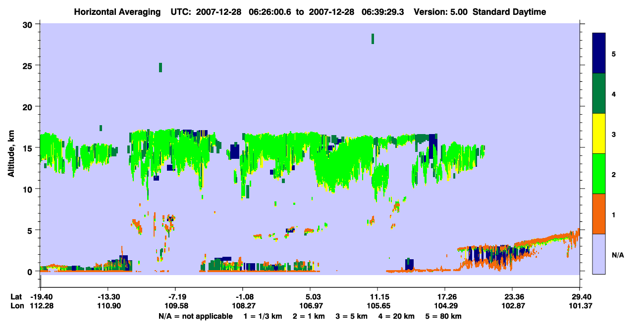Click the '5 = 80 km' caption text
The height and width of the screenshot is (330, 644).
point(443,316)
